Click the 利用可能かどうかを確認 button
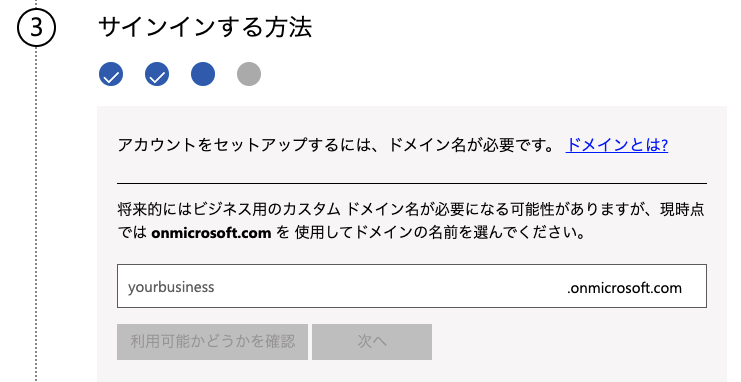Image resolution: width=741 pixels, height=382 pixels. click(x=212, y=342)
